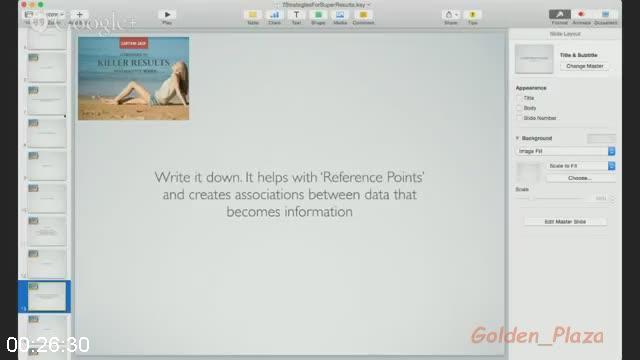This screenshot has height=360, width=640.
Task: Click the Edit Master Slide button
Action: pos(565,222)
